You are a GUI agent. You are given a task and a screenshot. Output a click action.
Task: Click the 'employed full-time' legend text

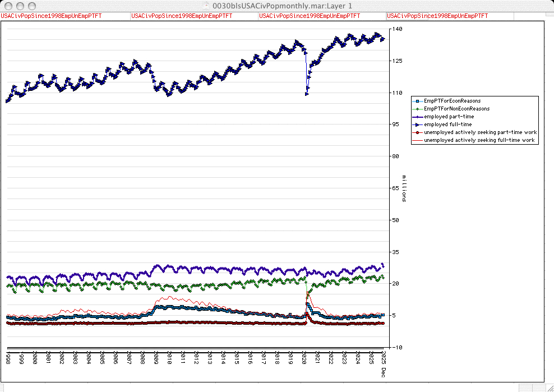[x=447, y=124]
